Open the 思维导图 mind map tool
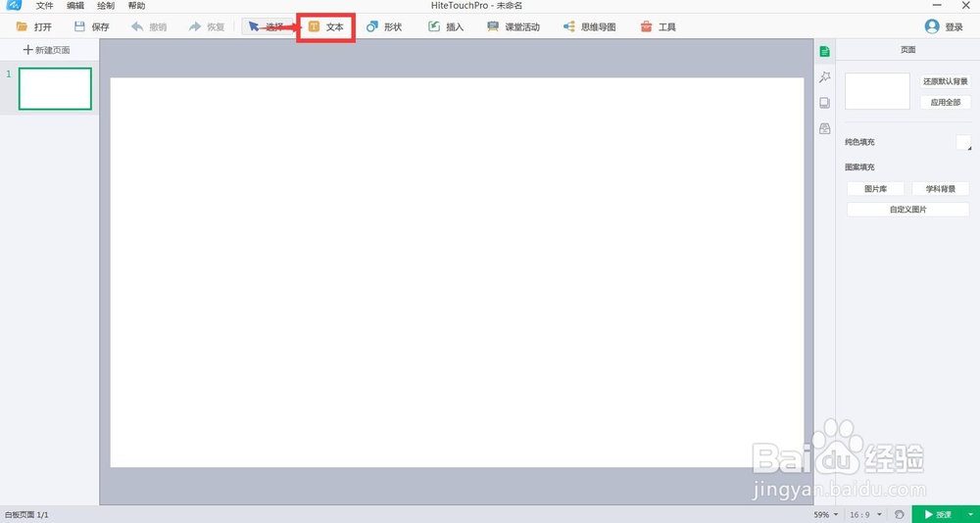This screenshot has width=980, height=523. click(x=589, y=26)
